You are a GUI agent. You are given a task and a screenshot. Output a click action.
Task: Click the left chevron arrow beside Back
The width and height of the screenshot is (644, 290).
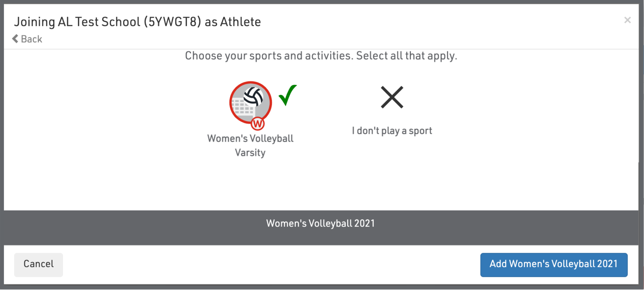(15, 39)
